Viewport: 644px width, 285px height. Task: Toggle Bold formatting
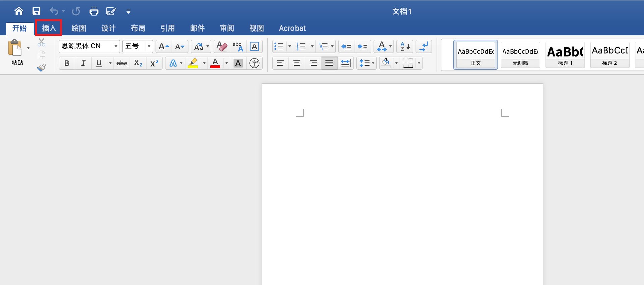tap(67, 63)
